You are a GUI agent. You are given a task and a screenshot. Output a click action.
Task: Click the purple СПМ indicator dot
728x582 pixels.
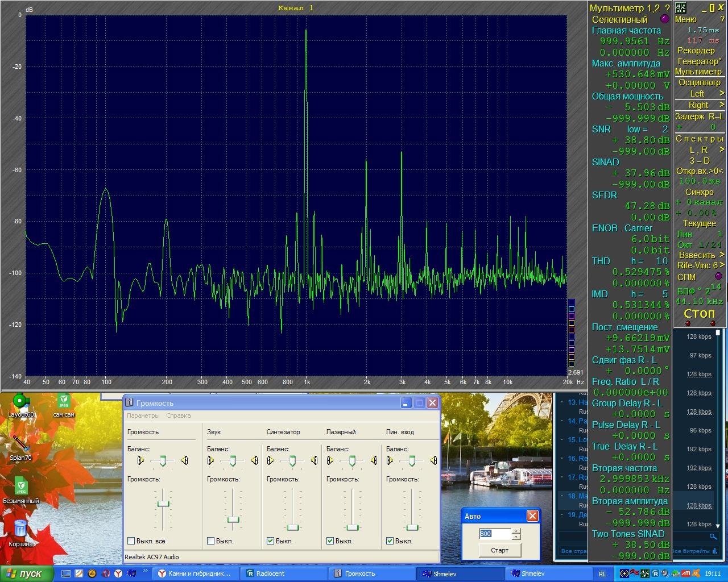(718, 277)
